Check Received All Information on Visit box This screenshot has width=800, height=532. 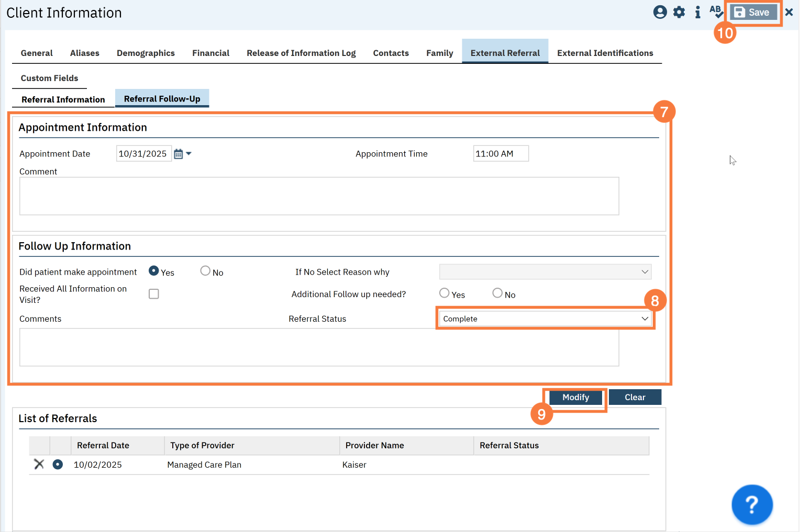(x=154, y=294)
